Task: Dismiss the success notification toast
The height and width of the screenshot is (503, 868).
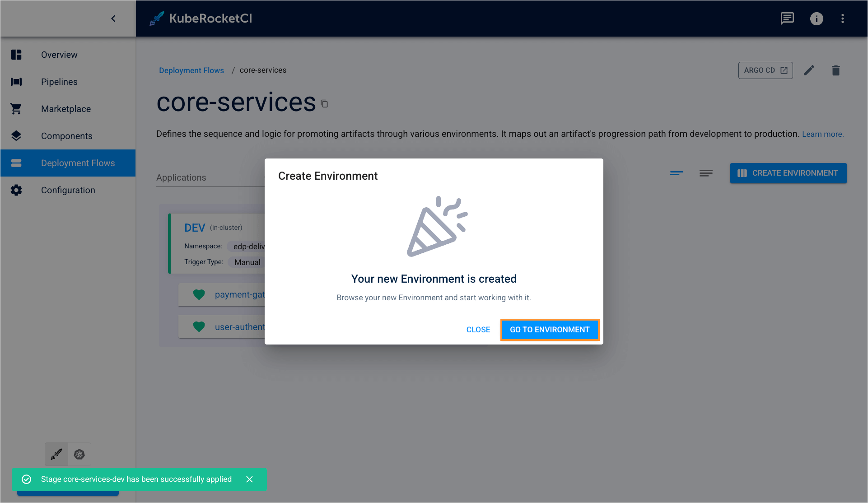Action: point(249,479)
